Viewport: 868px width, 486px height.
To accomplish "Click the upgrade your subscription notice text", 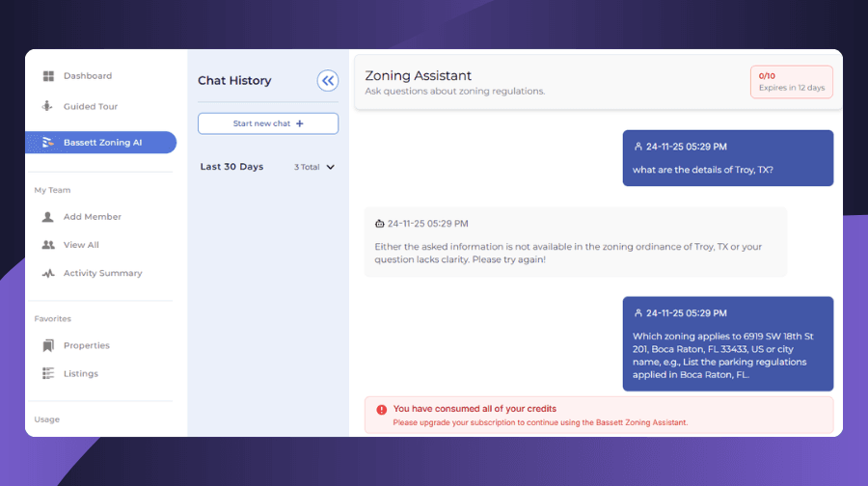I will (x=540, y=422).
